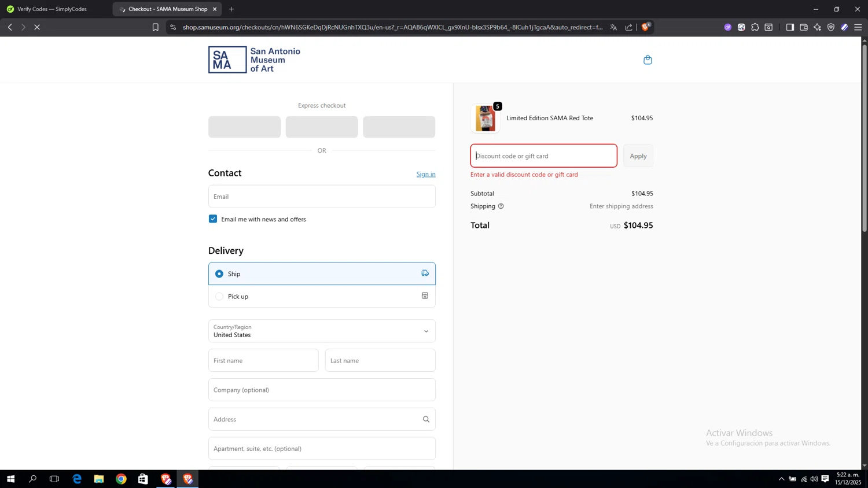Image resolution: width=868 pixels, height=488 pixels.
Task: Open the notification center icon
Action: coord(825,479)
